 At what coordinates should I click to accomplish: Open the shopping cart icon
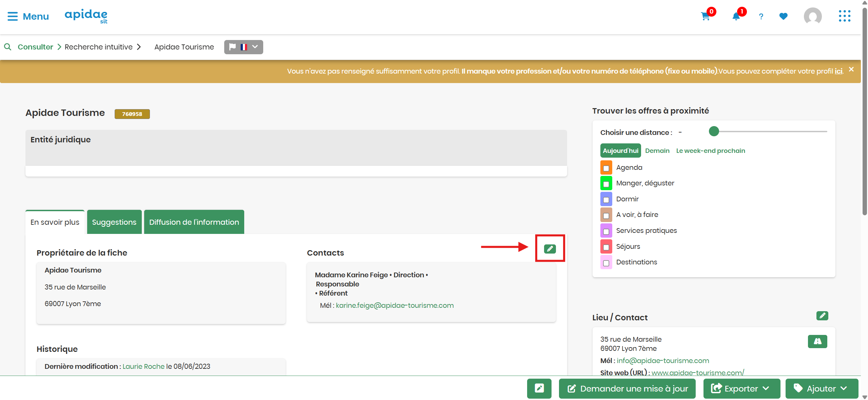click(x=706, y=16)
